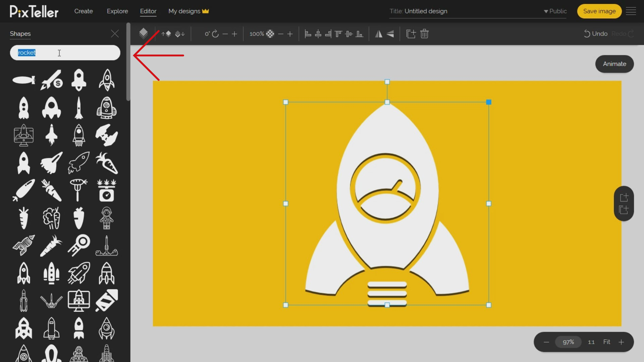Flip the shape vertically

[x=390, y=34]
